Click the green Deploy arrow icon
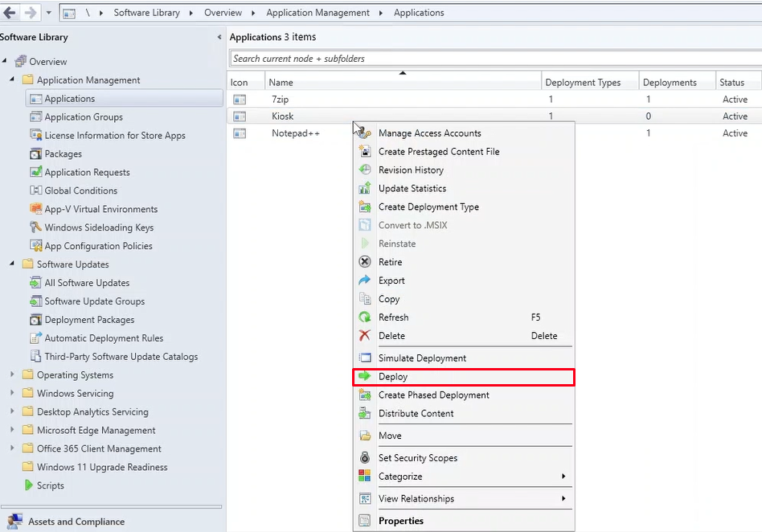Viewport: 762px width, 532px height. [364, 376]
